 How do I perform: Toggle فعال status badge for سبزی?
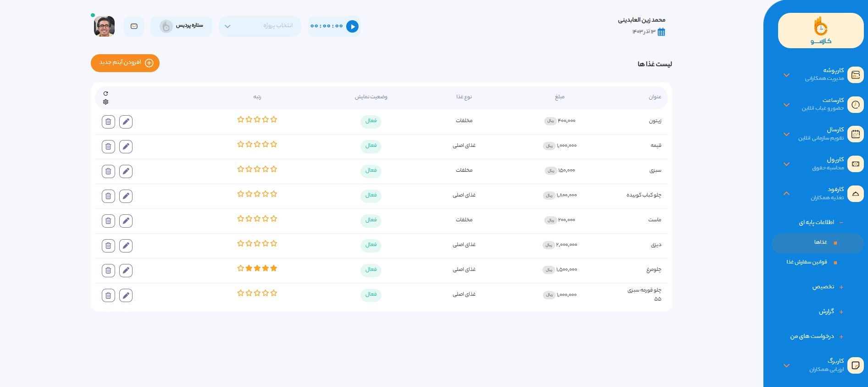tap(370, 170)
